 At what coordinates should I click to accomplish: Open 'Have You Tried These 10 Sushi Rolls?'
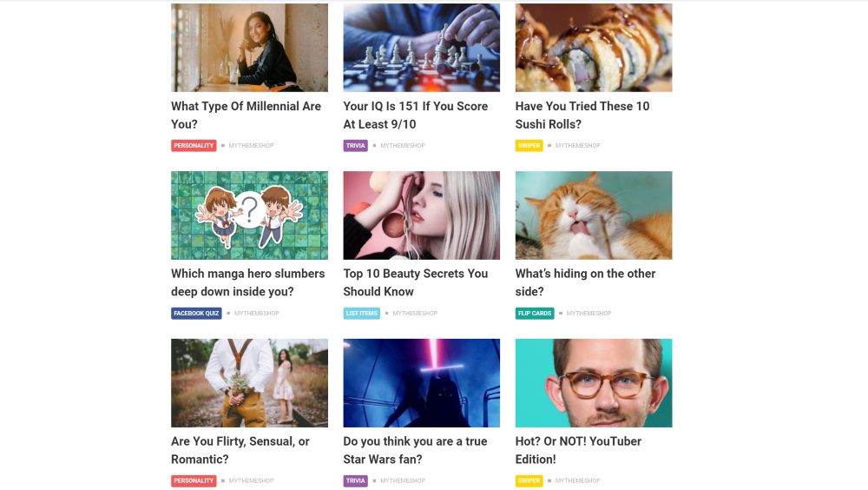tap(582, 116)
